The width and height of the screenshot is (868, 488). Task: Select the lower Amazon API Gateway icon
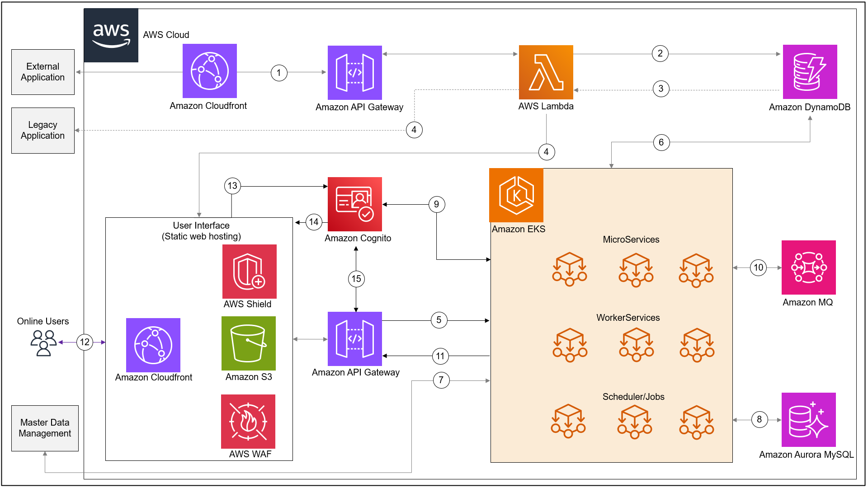tap(355, 339)
